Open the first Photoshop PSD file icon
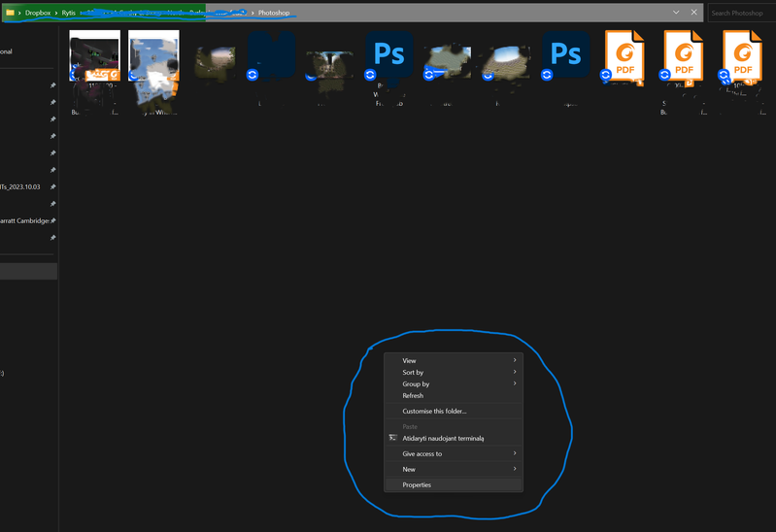Image resolution: width=776 pixels, height=532 pixels. 389,54
